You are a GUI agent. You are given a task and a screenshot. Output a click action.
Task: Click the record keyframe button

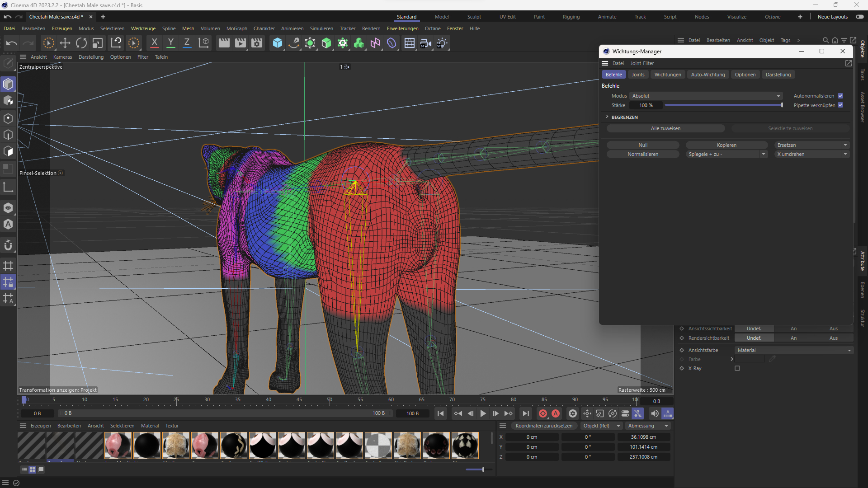tap(543, 413)
